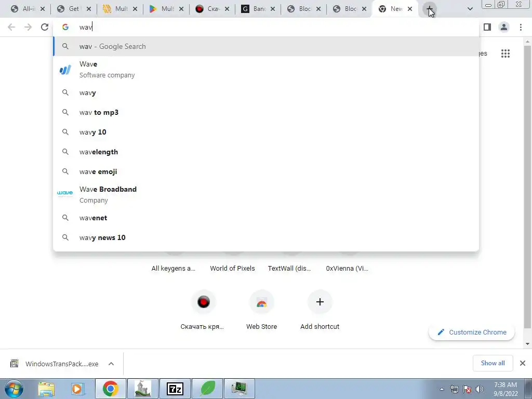Launch Windows Media Player from the taskbar

pyautogui.click(x=77, y=389)
